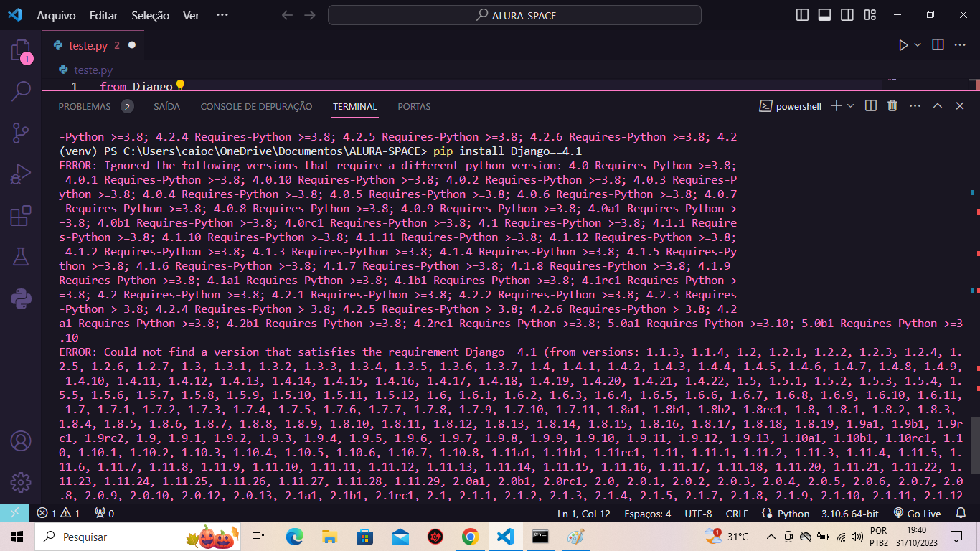This screenshot has width=980, height=551.
Task: Open the Editar menu
Action: (105, 15)
